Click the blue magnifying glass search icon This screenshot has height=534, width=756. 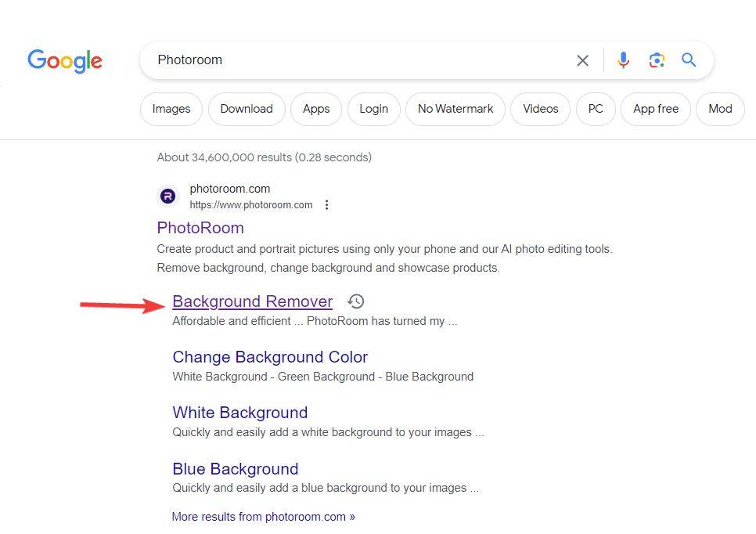pos(689,60)
